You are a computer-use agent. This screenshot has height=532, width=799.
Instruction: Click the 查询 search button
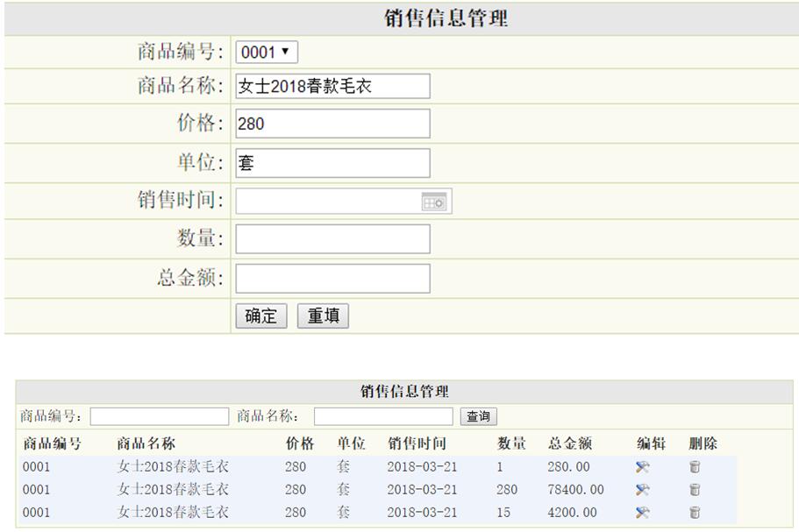coord(478,416)
